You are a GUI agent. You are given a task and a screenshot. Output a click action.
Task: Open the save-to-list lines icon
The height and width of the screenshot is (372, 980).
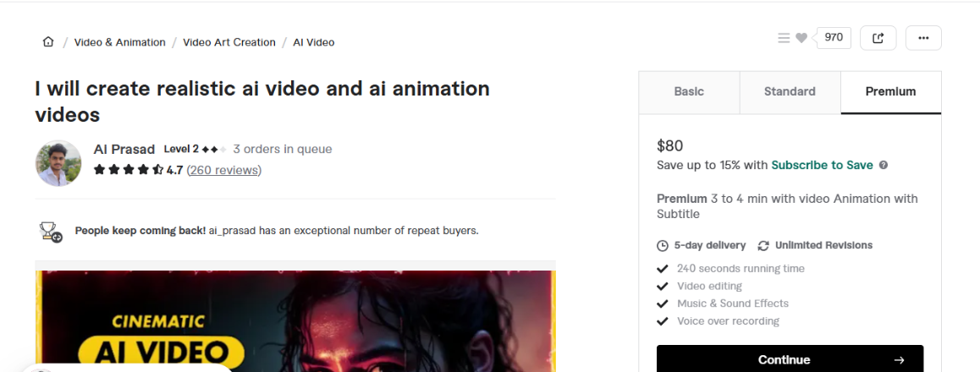(x=784, y=38)
